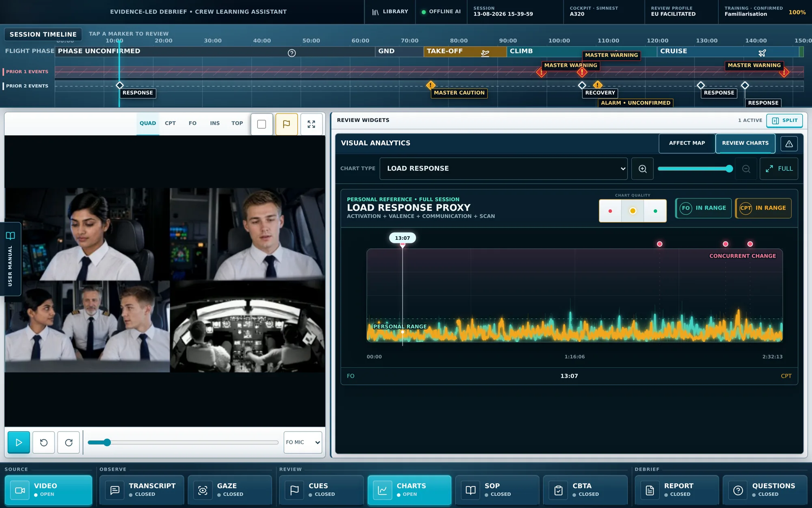Image resolution: width=812 pixels, height=508 pixels.
Task: Click the phase unconfirmed question mark icon
Action: [292, 53]
